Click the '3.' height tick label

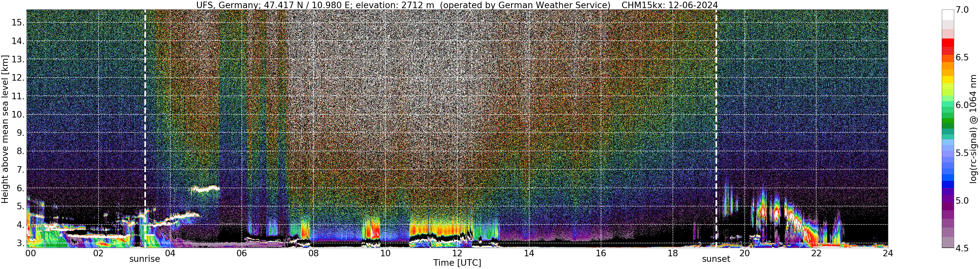[21, 243]
